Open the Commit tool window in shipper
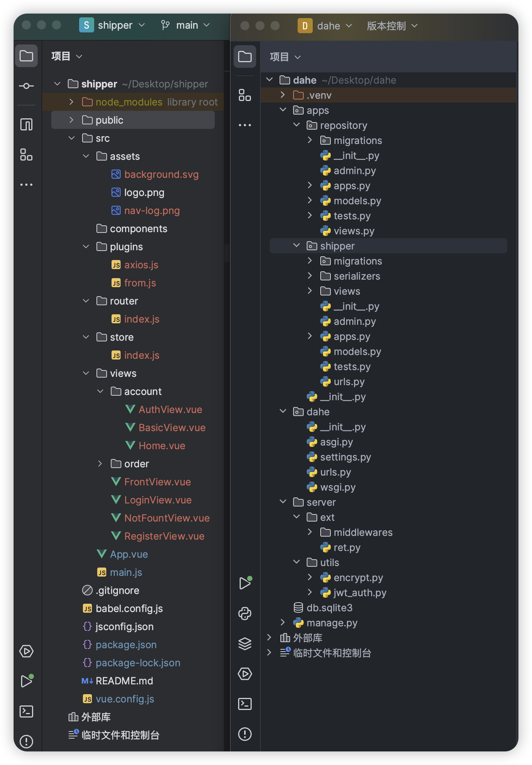Screen dimensions: 532x765 [26, 86]
